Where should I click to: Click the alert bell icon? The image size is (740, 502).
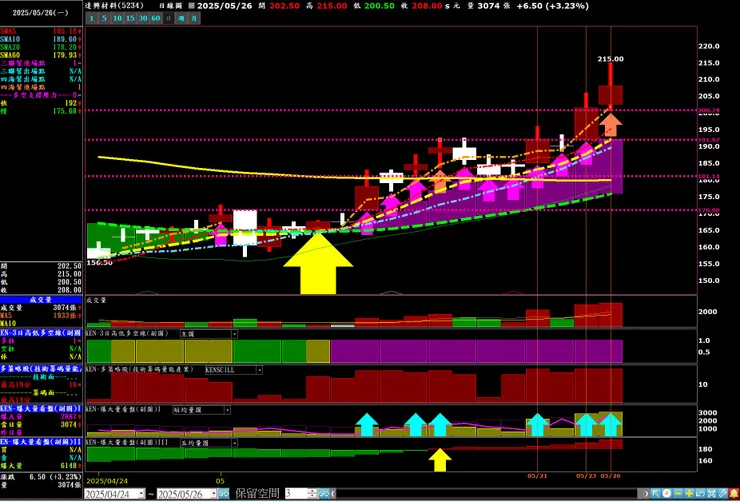[734, 494]
